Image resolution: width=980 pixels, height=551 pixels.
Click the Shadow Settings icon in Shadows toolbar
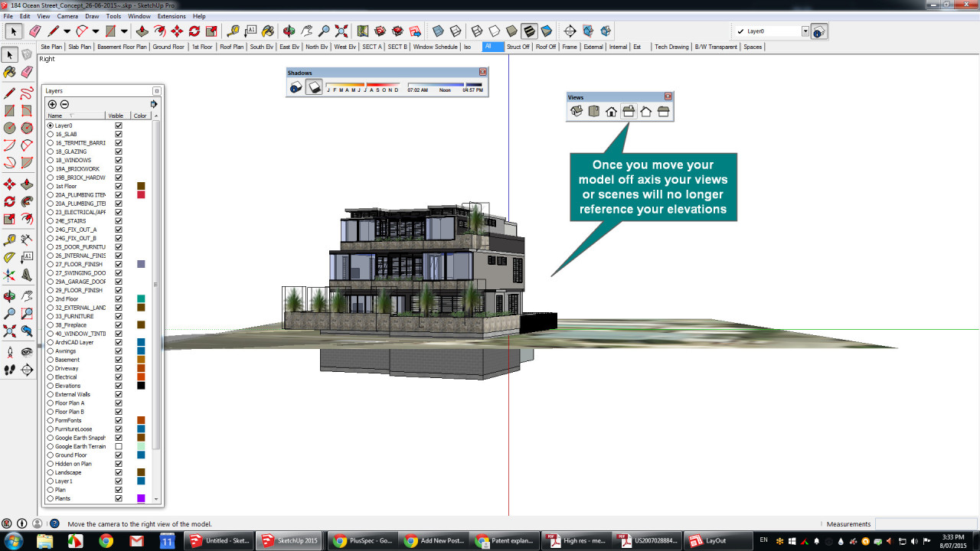296,87
